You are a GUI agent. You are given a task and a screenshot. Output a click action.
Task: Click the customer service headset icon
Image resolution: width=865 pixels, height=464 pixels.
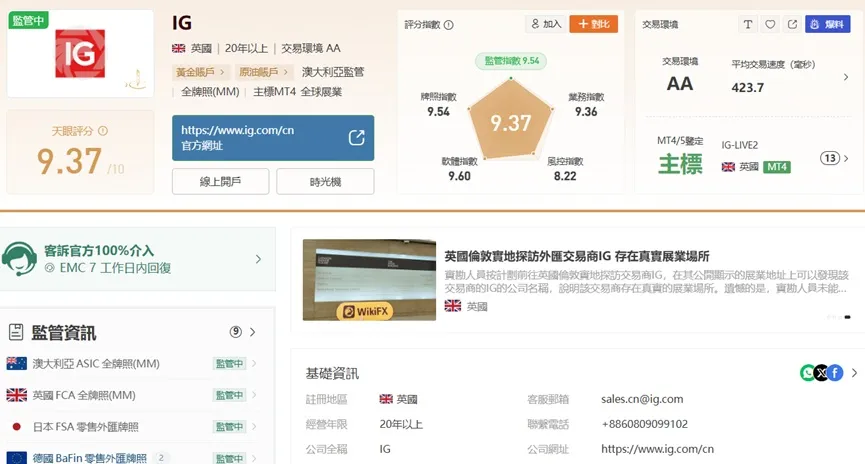pyautogui.click(x=19, y=259)
